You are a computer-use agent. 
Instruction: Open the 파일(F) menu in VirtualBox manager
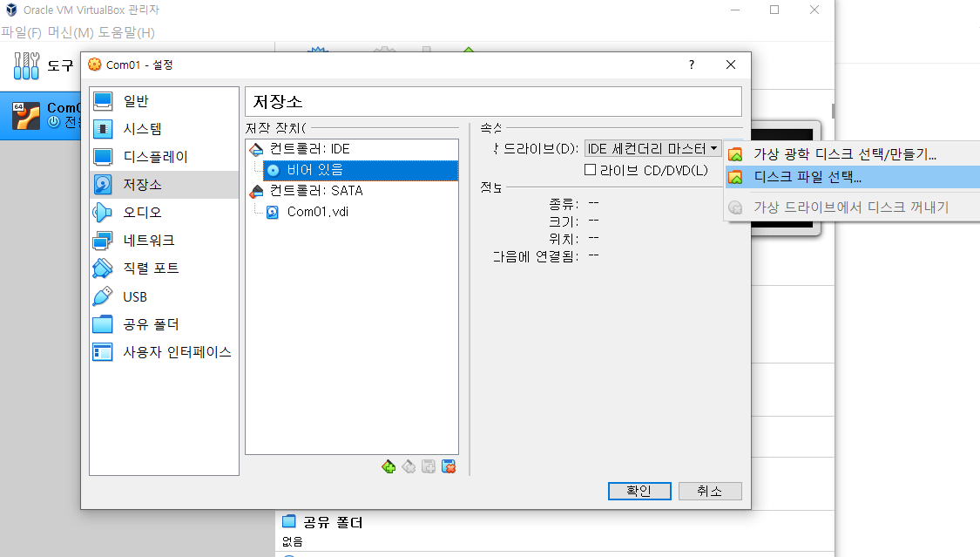[x=22, y=32]
